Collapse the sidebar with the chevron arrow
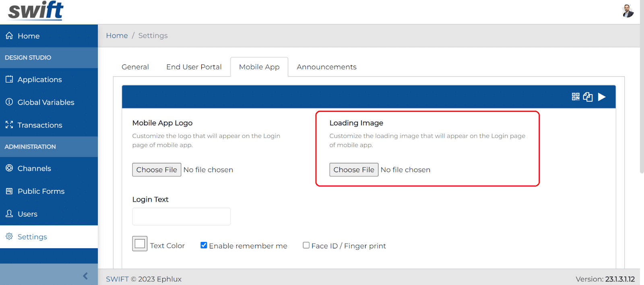Image resolution: width=644 pixels, height=285 pixels. click(x=85, y=276)
